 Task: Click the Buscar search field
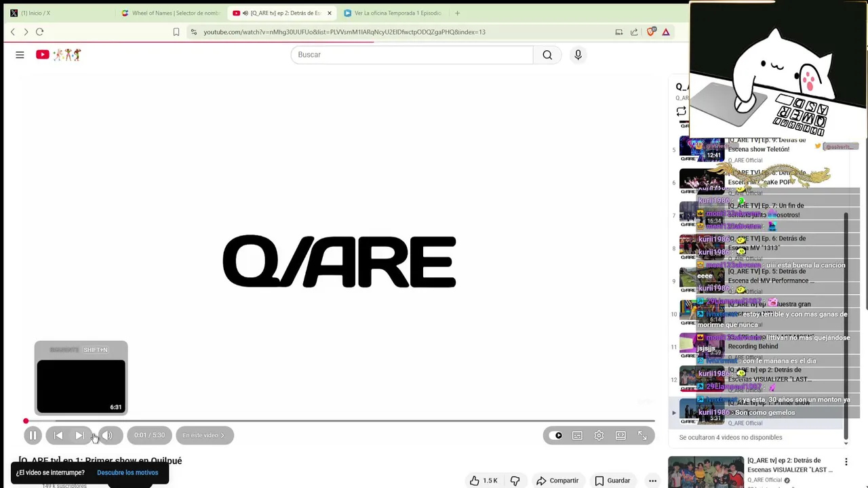412,55
